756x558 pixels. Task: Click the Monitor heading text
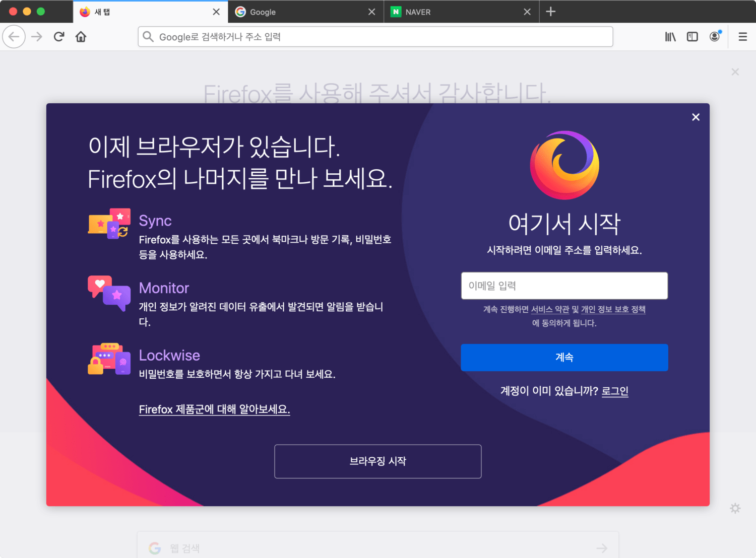coord(164,288)
